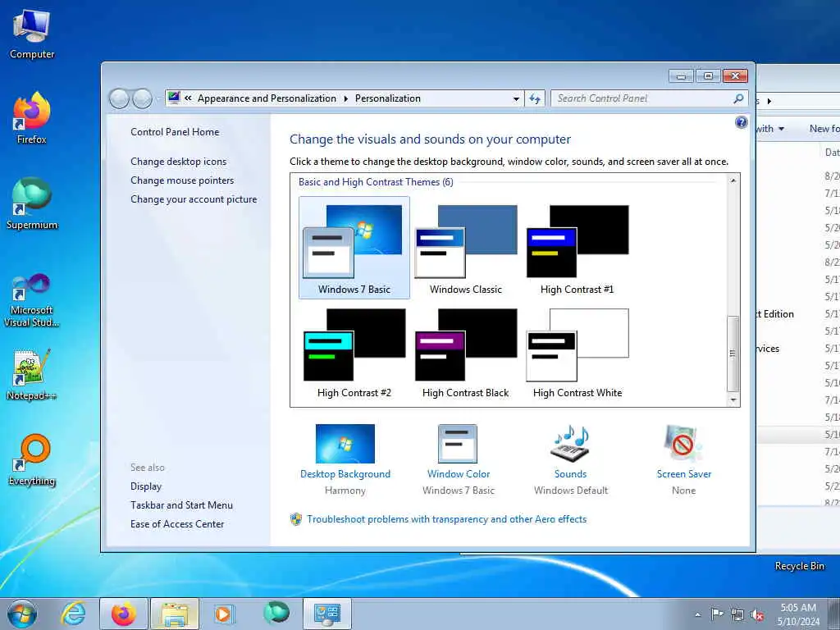The image size is (840, 630).
Task: Show hidden system tray icons
Action: (697, 614)
